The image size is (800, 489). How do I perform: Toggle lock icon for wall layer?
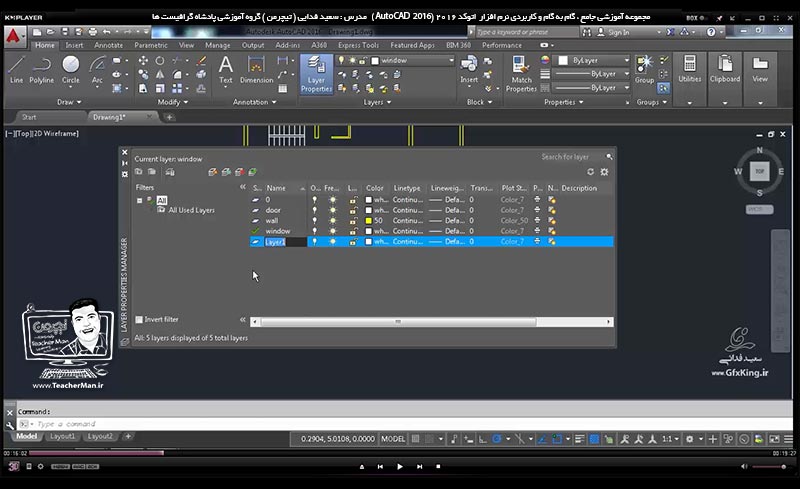coord(353,221)
